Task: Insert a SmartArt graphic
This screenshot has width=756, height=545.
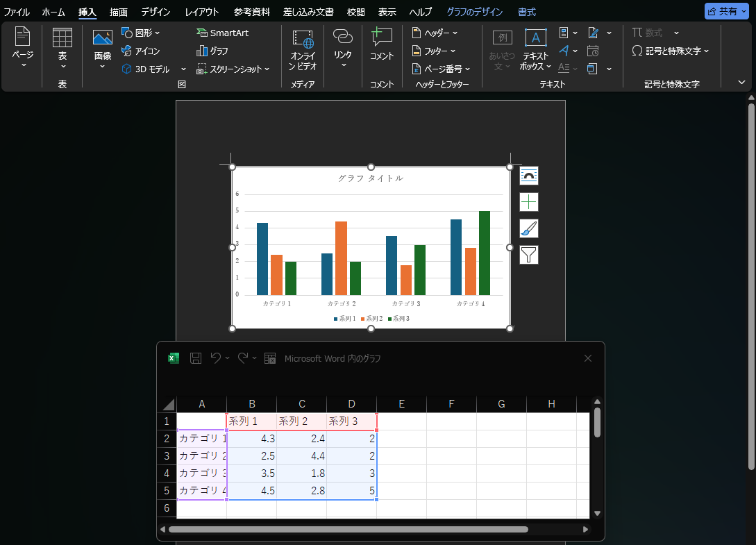Action: tap(222, 33)
